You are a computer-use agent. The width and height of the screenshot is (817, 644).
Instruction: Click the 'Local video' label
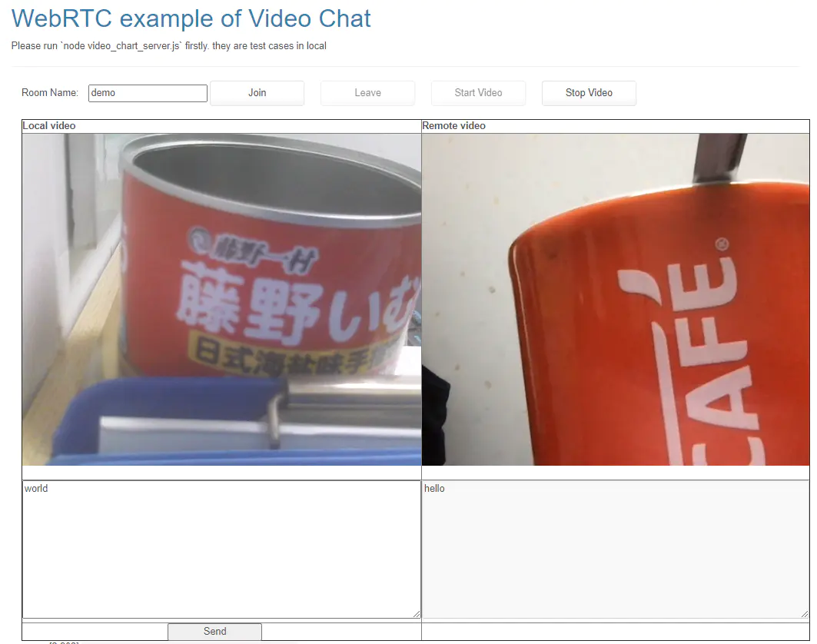point(49,125)
